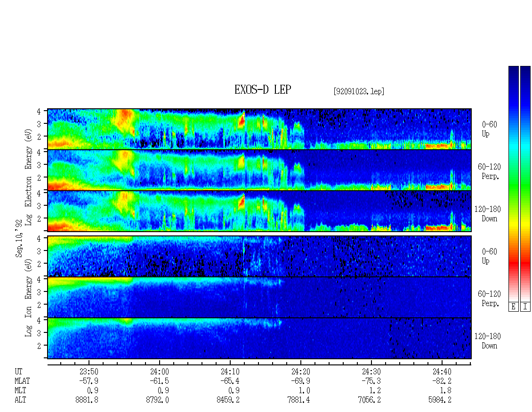The height and width of the screenshot is (412, 532).
Task: Click the electron panel's 60-120 Perp. label
Action: [489, 171]
